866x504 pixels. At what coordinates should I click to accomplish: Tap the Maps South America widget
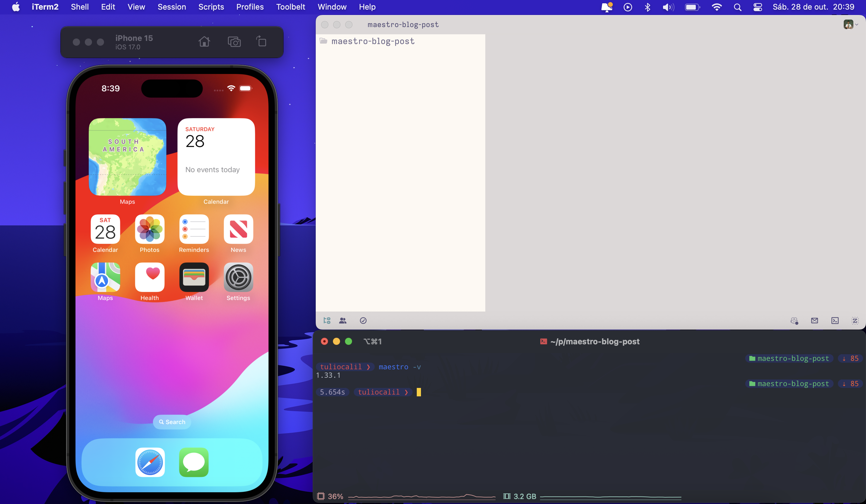point(127,157)
